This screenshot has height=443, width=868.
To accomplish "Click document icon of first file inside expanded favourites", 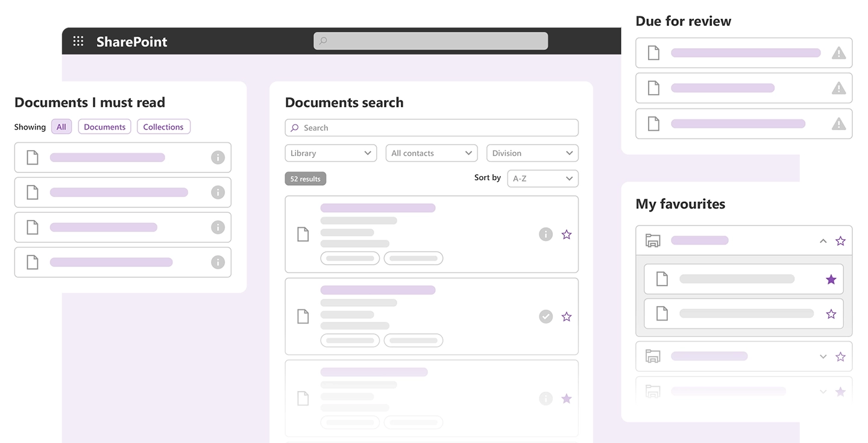I will pyautogui.click(x=662, y=279).
